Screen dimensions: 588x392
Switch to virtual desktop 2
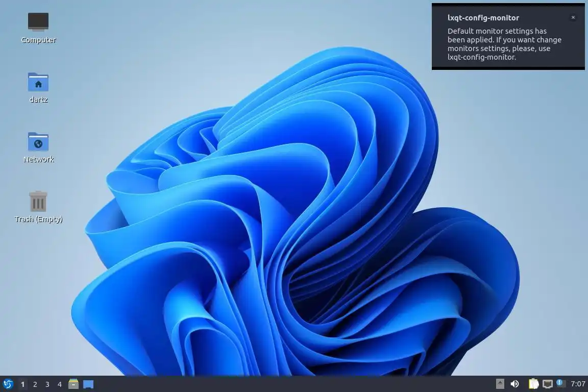35,384
